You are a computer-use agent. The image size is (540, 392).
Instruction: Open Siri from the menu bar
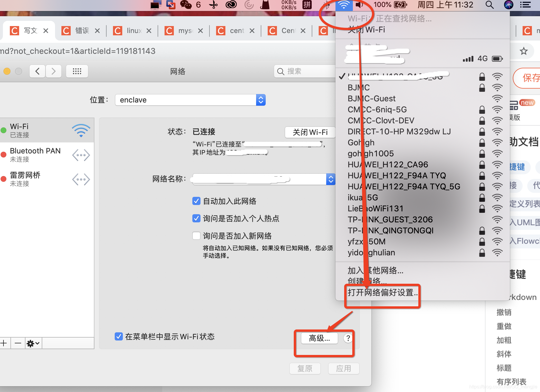click(x=509, y=5)
